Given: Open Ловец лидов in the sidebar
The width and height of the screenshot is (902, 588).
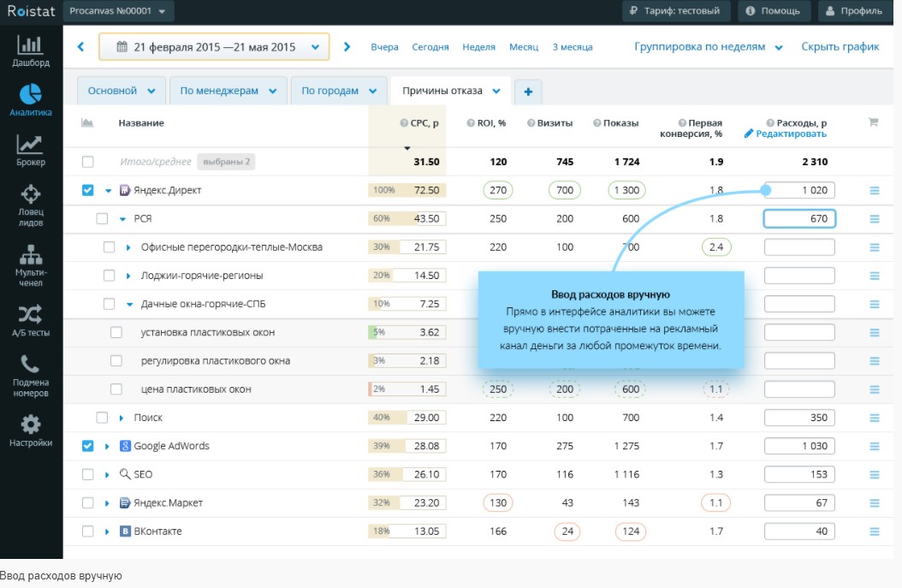Looking at the screenshot, I should tap(31, 205).
